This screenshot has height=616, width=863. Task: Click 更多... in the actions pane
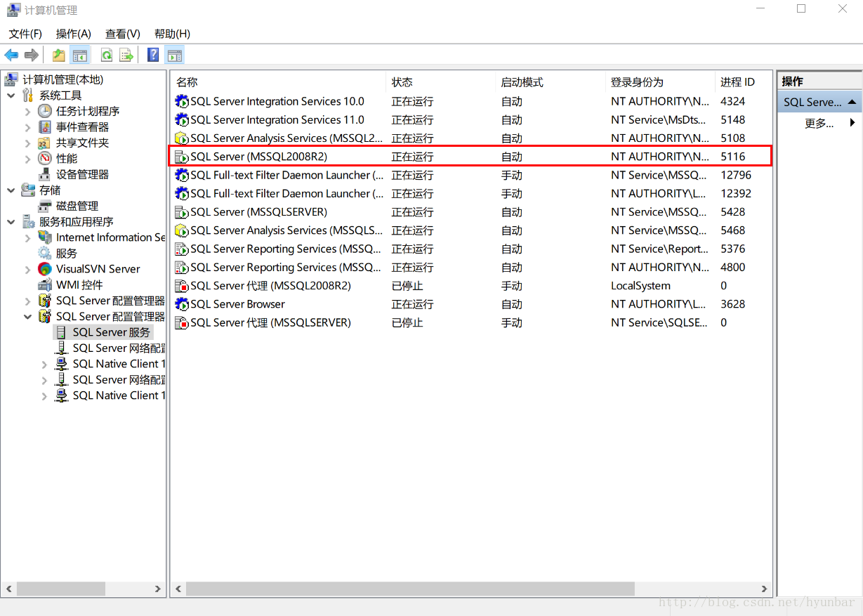click(x=819, y=123)
